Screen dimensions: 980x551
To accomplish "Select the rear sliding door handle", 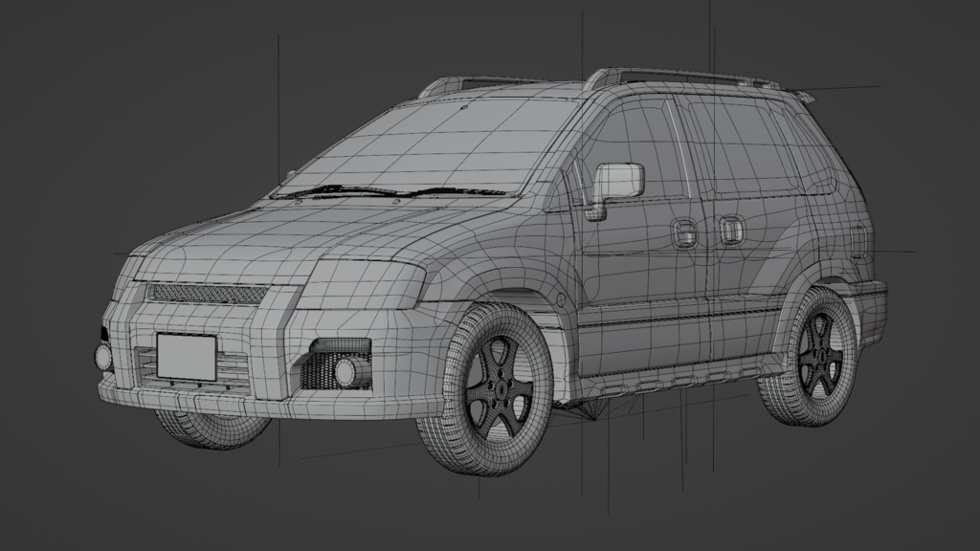I will tap(729, 230).
